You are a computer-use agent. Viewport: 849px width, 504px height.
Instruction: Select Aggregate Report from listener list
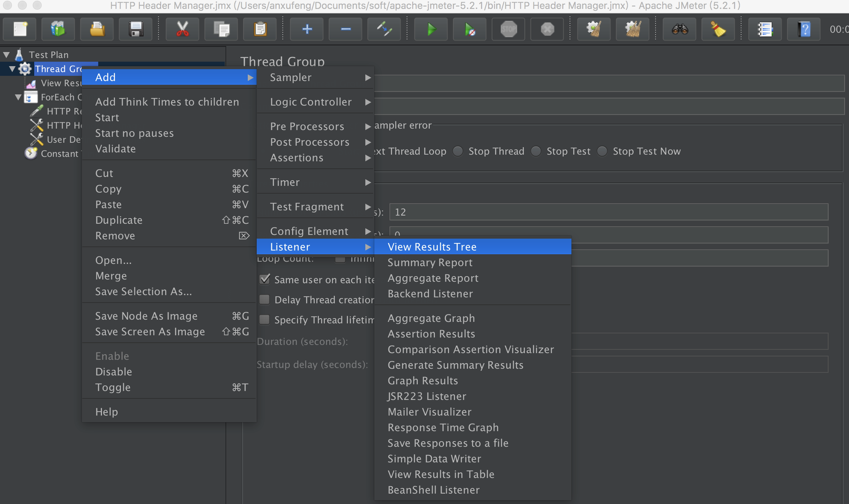[433, 278]
